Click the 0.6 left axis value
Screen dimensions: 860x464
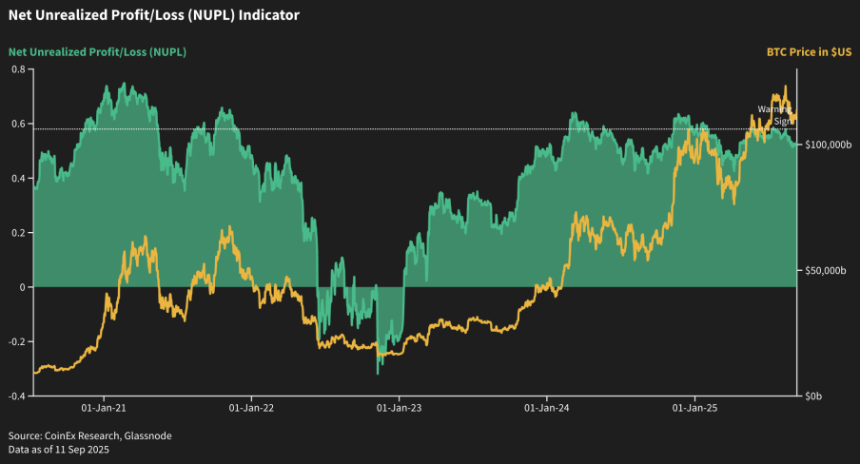(18, 124)
